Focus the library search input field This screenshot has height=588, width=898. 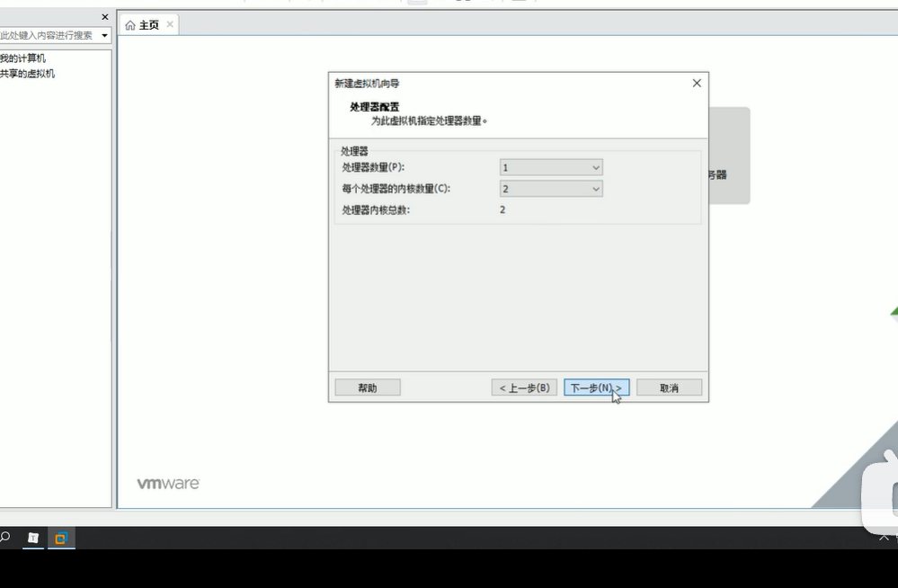tap(49, 36)
